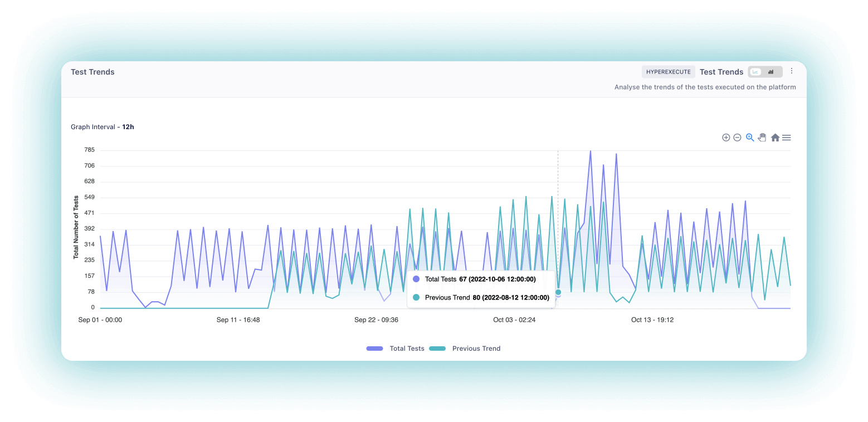The width and height of the screenshot is (868, 422).
Task: Switch to bar chart view
Action: [771, 71]
